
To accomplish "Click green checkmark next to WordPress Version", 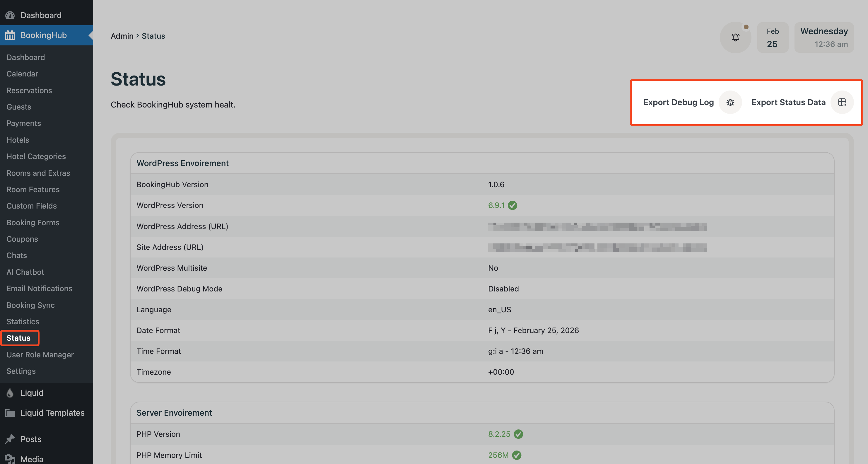I will [x=512, y=205].
